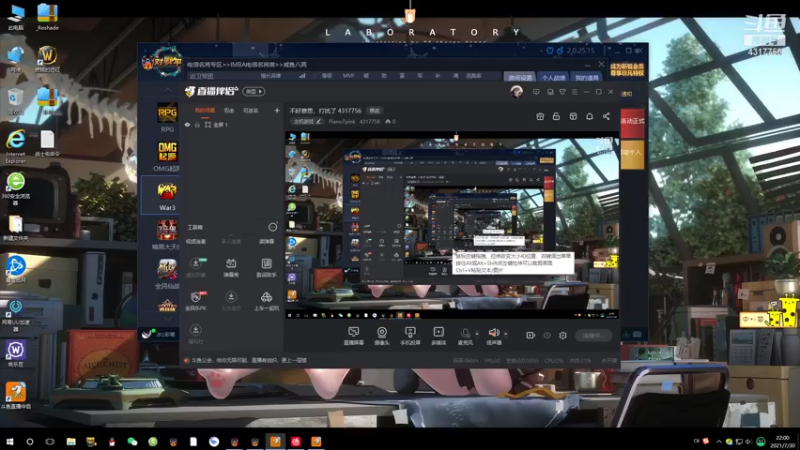This screenshot has height=450, width=800.
Task: Click the share icon above the preview
Action: click(606, 116)
